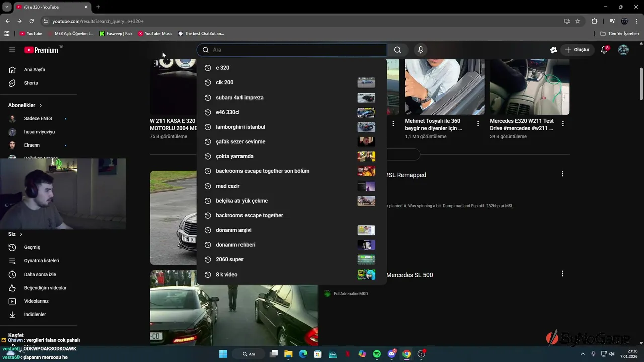The height and width of the screenshot is (362, 644).
Task: Expand Abonelikler subscriptions chevron
Action: [41, 105]
